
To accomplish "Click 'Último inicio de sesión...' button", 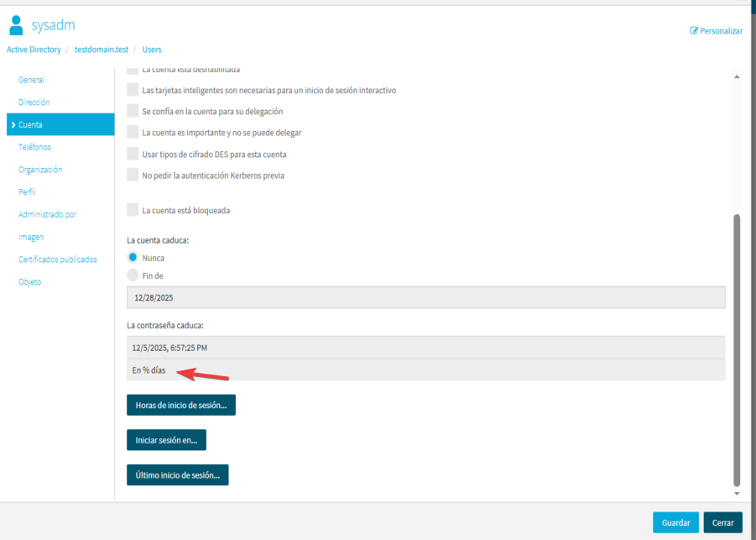I will pyautogui.click(x=177, y=474).
